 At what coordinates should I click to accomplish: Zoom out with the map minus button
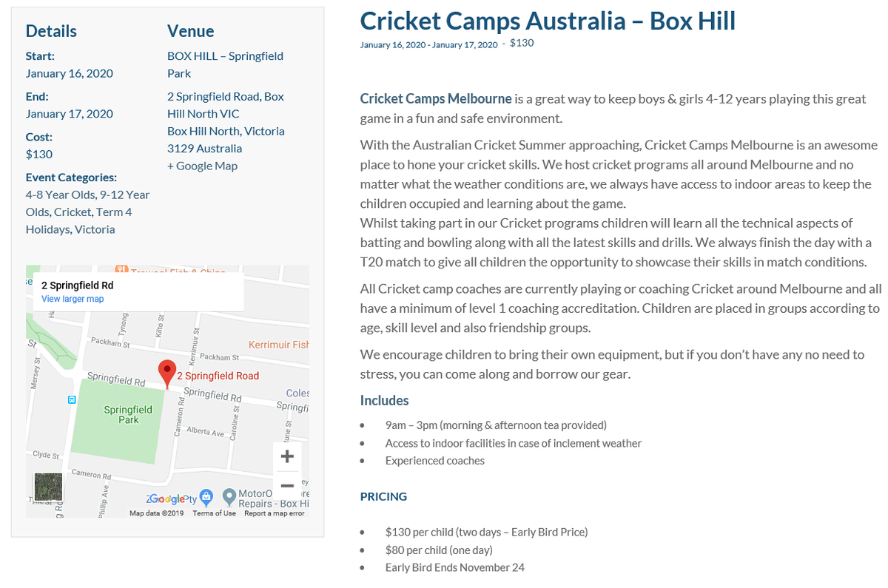[288, 486]
